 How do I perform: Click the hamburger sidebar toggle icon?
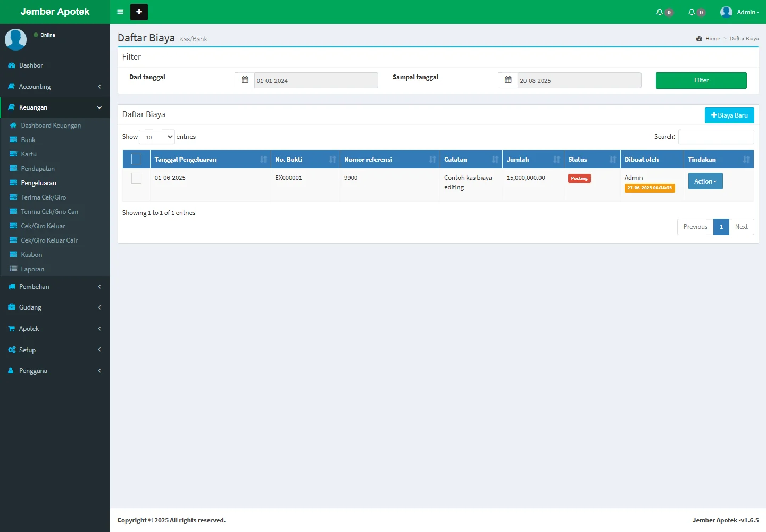tap(120, 12)
